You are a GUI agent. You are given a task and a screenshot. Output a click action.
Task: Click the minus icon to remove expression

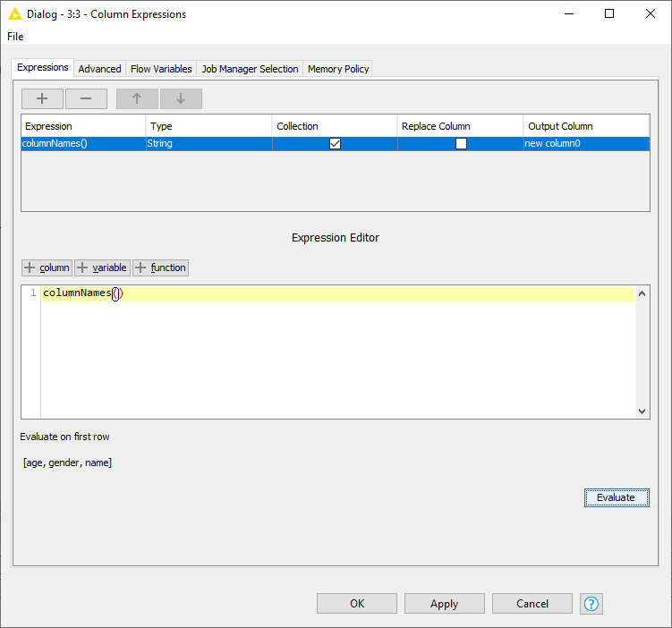[x=86, y=98]
